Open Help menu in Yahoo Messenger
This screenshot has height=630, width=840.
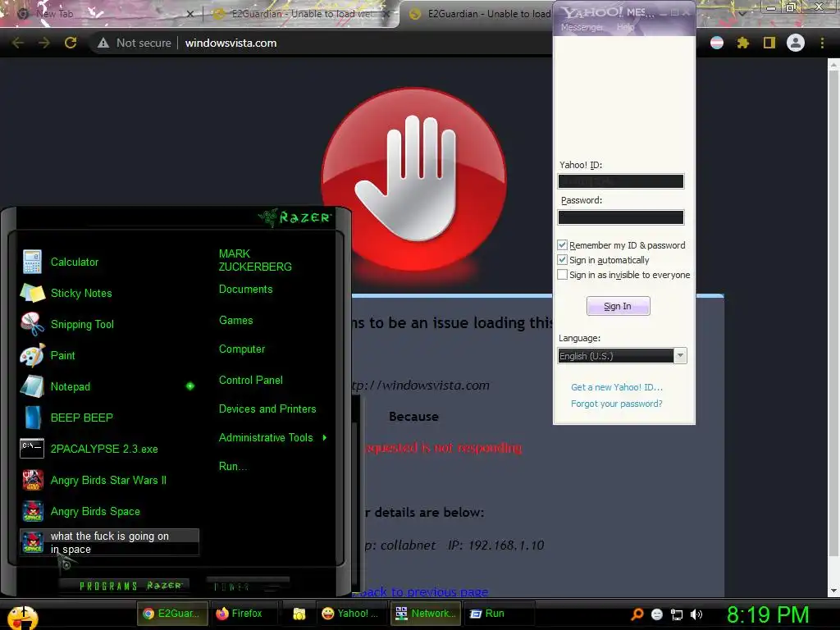(625, 27)
